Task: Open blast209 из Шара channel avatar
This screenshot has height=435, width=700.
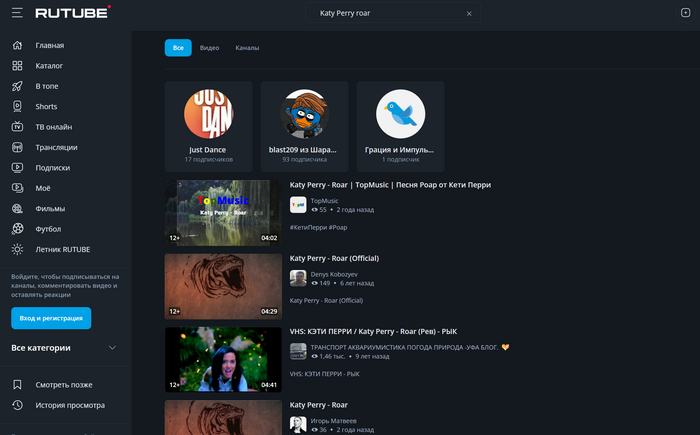Action: [304, 113]
